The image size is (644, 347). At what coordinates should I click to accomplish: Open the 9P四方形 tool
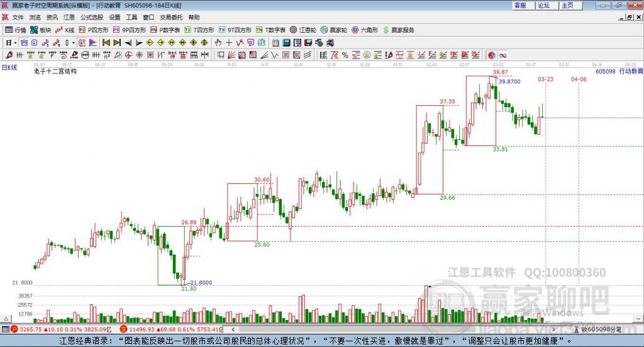click(130, 30)
